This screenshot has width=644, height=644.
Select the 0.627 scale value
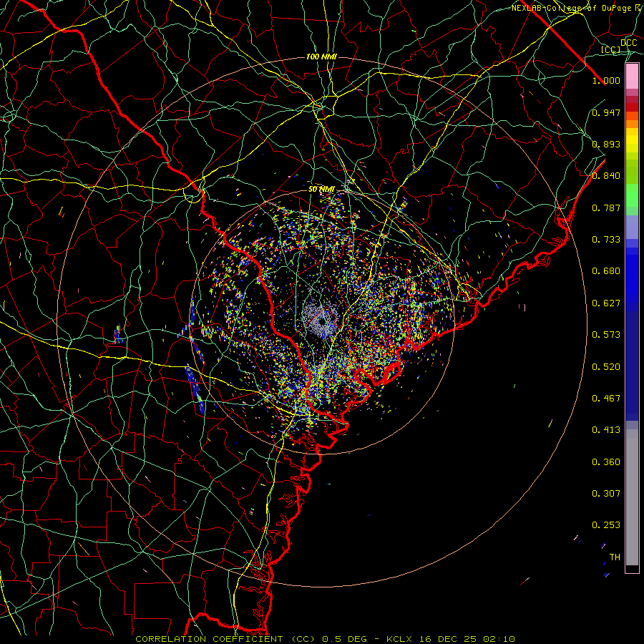click(606, 303)
